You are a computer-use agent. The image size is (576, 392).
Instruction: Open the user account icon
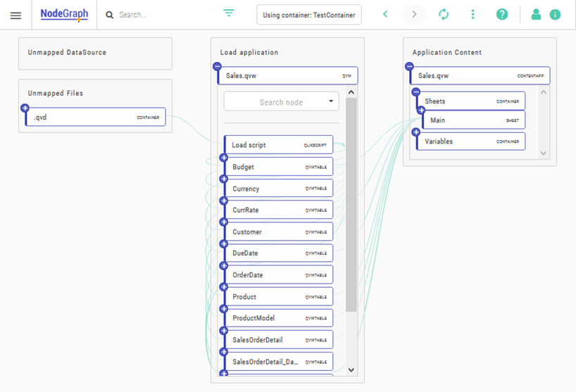[x=536, y=14]
